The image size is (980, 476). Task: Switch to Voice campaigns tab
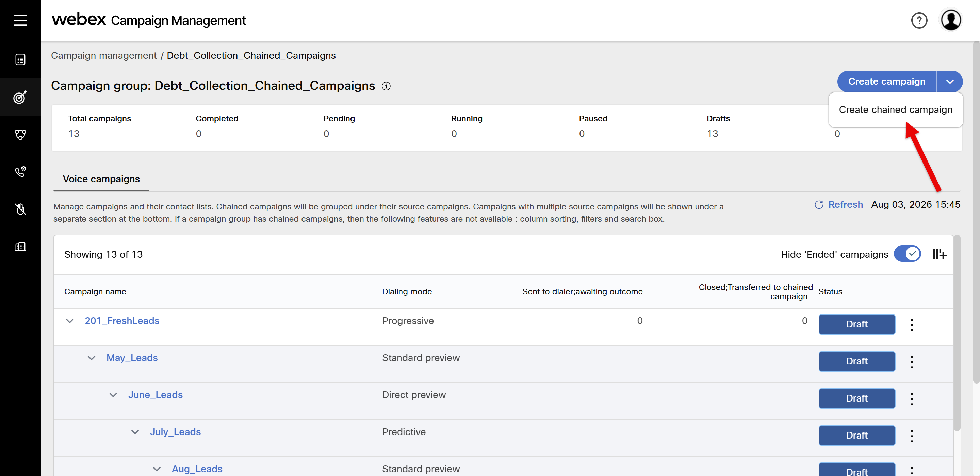101,179
